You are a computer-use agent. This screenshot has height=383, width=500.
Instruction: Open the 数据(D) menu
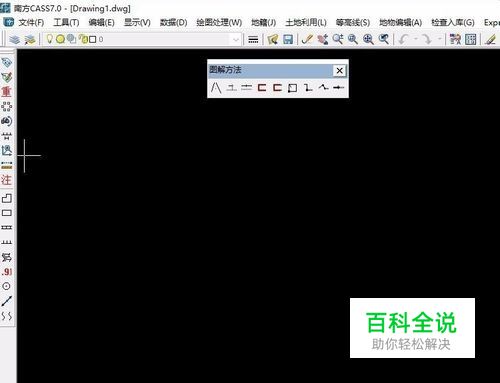click(x=173, y=22)
